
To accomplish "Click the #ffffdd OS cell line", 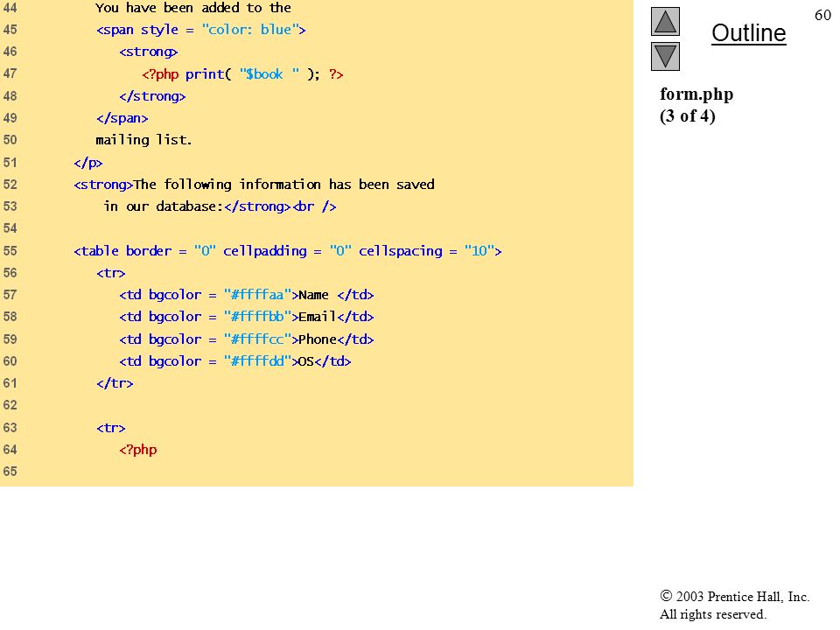I will 235,361.
